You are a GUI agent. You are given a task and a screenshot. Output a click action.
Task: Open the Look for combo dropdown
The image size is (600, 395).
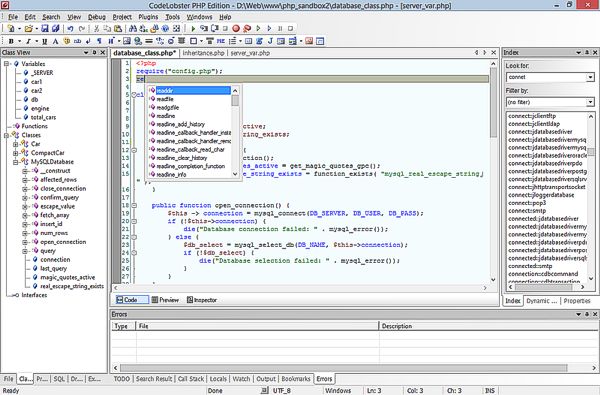pos(590,77)
